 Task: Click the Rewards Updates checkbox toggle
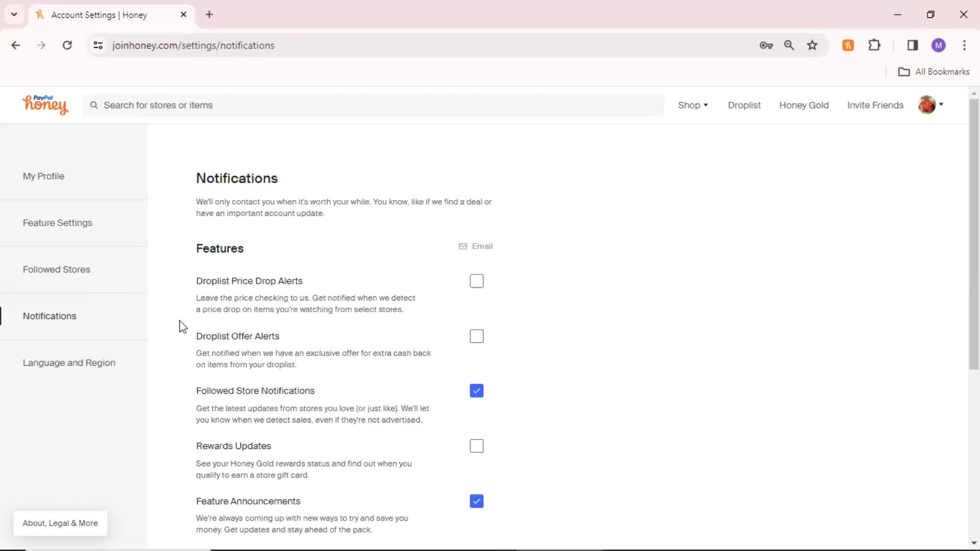(477, 445)
